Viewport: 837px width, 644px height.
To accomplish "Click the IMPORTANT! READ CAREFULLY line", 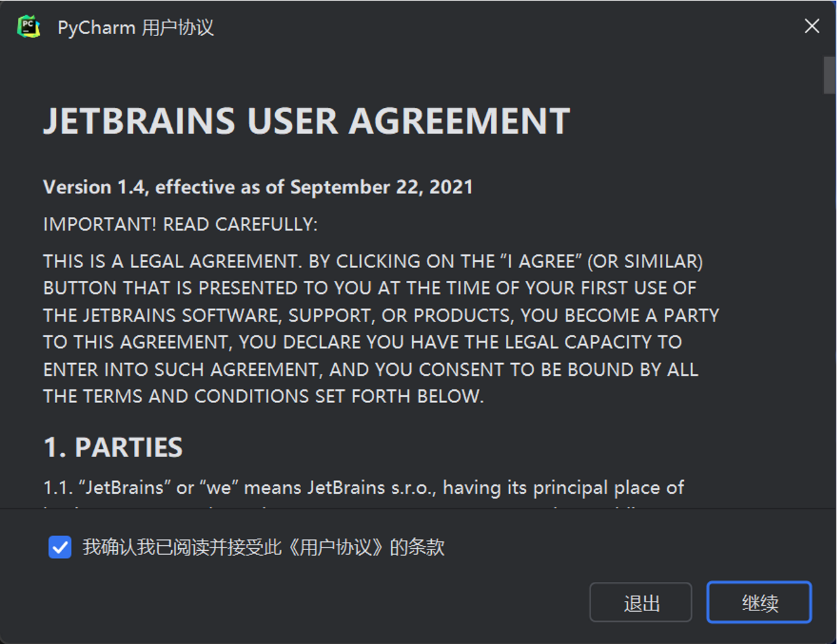I will 180,224.
